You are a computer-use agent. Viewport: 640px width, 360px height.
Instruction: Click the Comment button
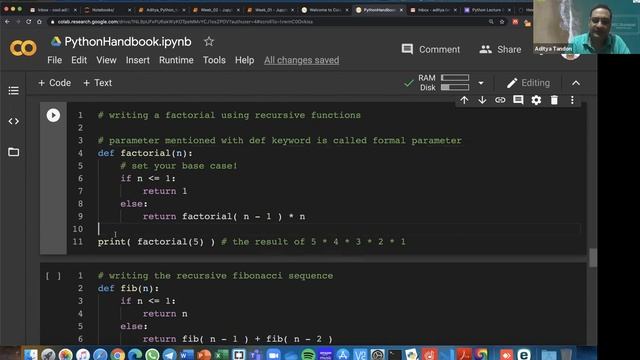[x=431, y=49]
